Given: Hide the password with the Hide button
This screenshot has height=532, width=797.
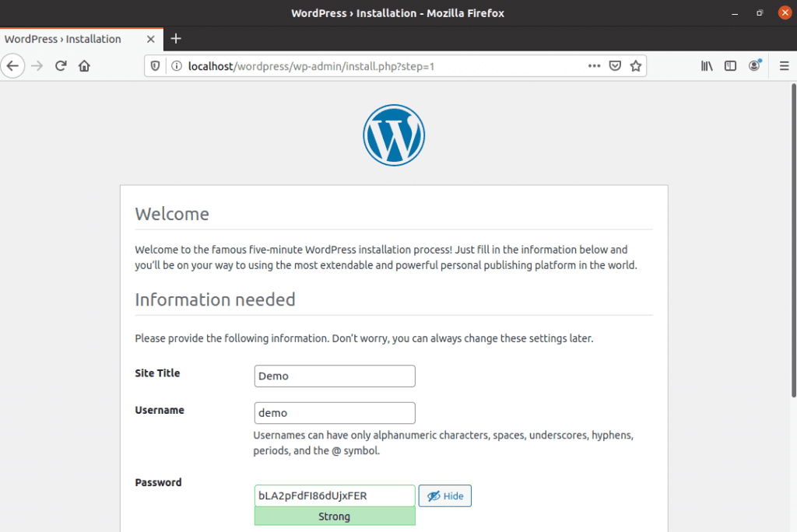Looking at the screenshot, I should tap(445, 496).
